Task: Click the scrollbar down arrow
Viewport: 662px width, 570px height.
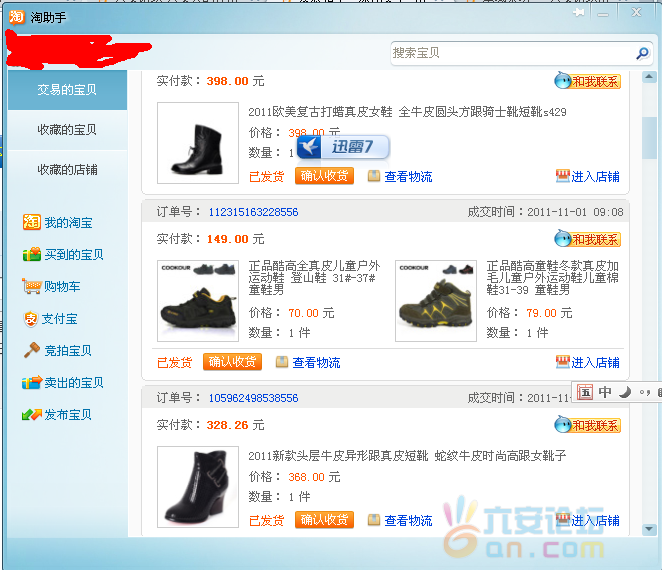Action: coord(650,529)
